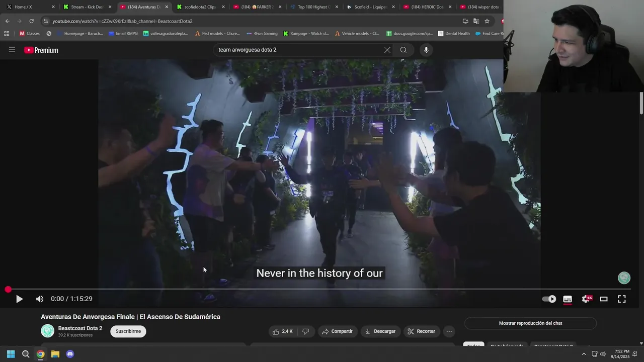The width and height of the screenshot is (644, 362).
Task: Go back with the browser back arrow
Action: (x=7, y=21)
